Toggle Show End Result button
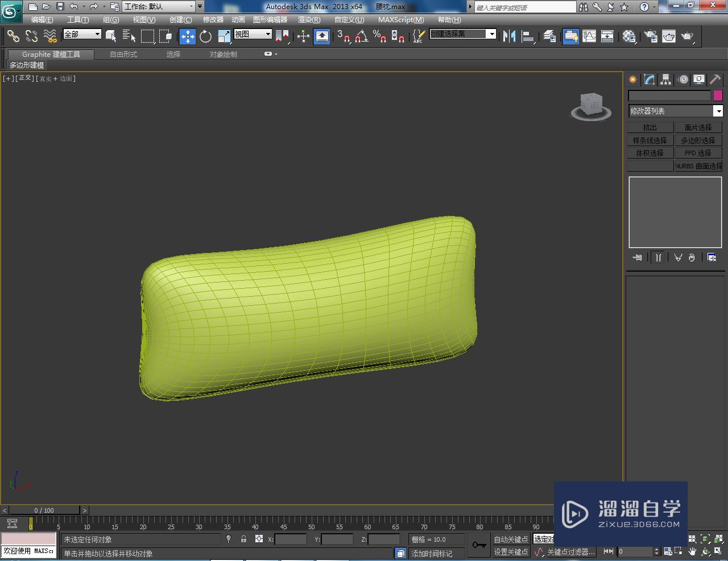This screenshot has height=561, width=728. (658, 257)
